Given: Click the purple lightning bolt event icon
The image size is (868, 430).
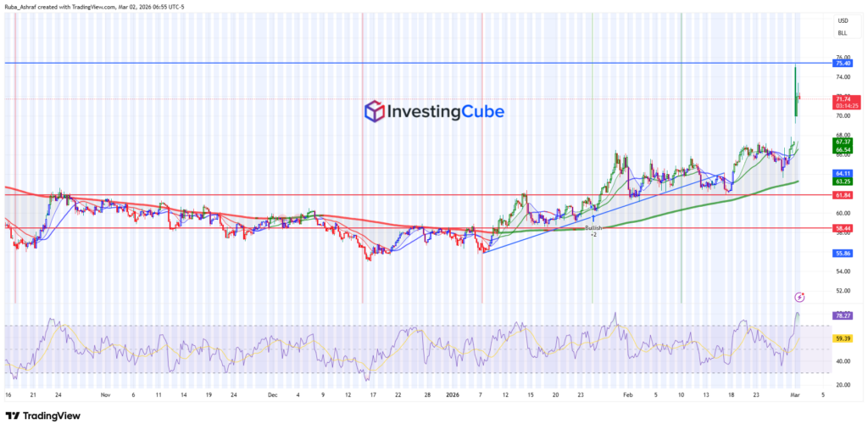Looking at the screenshot, I should 799,297.
